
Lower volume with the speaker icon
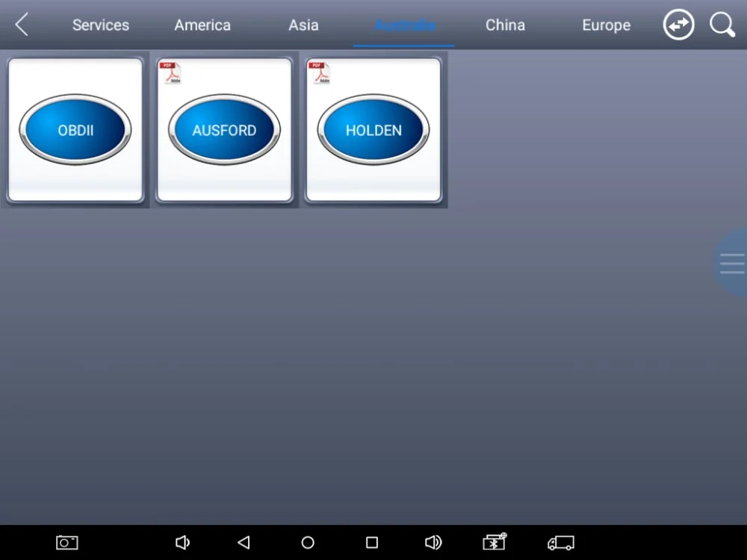click(182, 542)
